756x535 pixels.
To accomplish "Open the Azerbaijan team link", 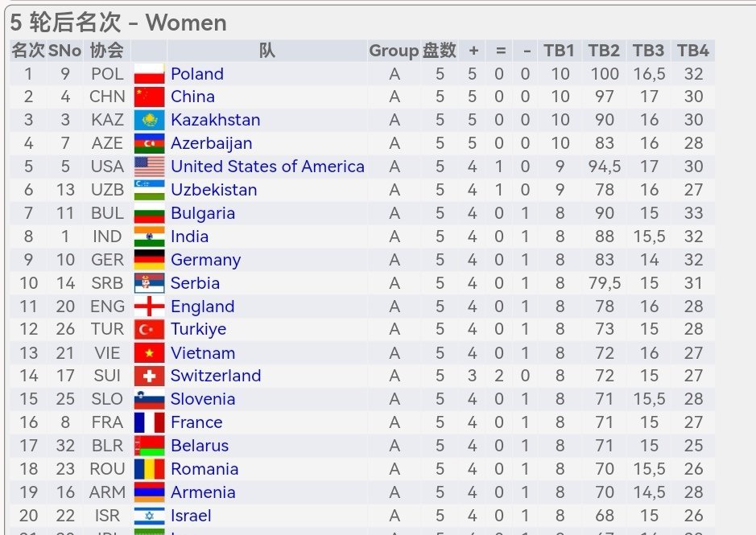I will (211, 144).
